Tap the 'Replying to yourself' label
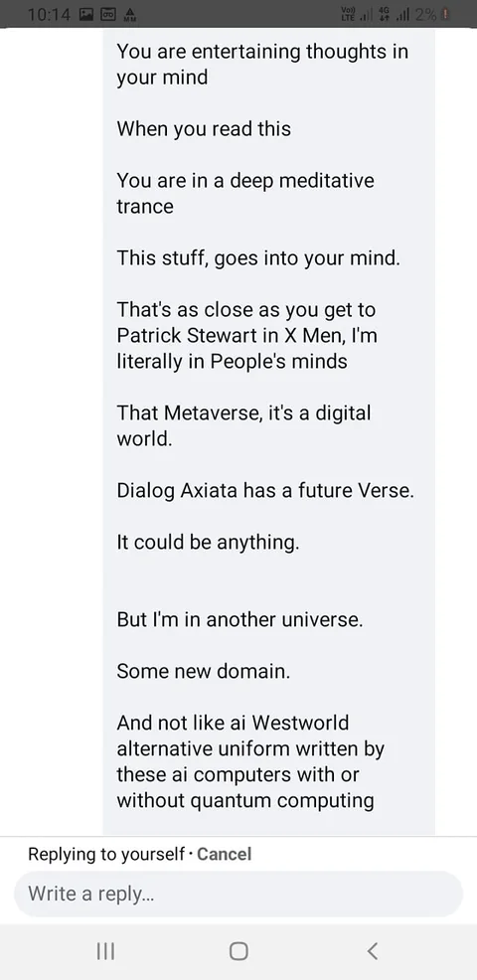 [106, 855]
